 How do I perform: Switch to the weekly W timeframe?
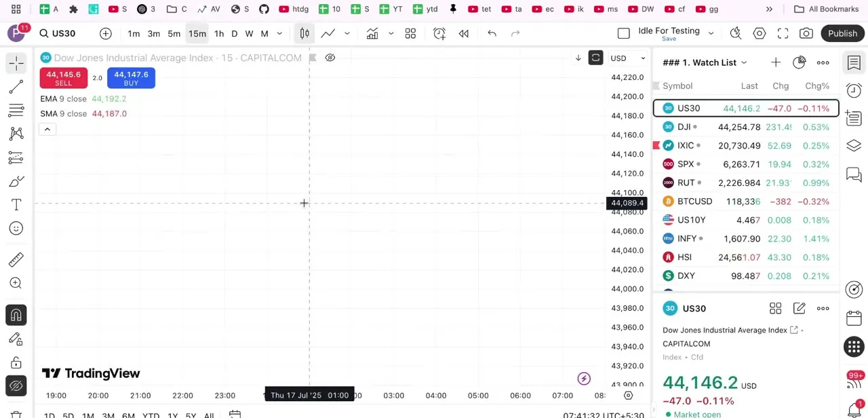point(249,33)
